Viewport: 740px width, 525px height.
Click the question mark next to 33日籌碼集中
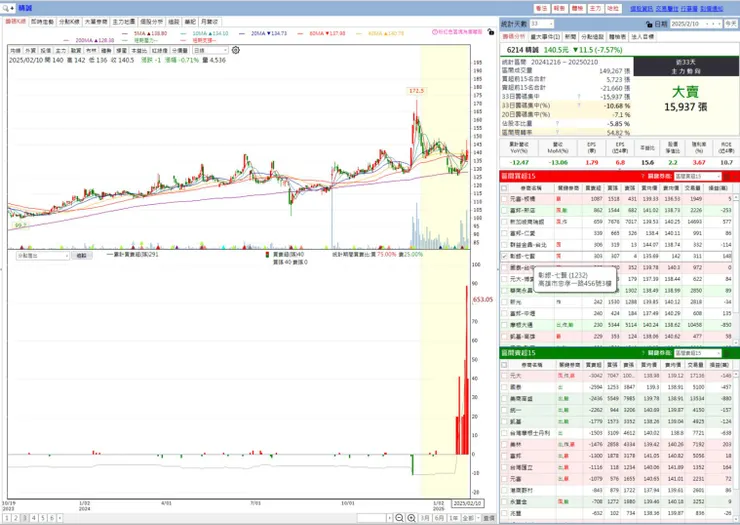coord(579,96)
